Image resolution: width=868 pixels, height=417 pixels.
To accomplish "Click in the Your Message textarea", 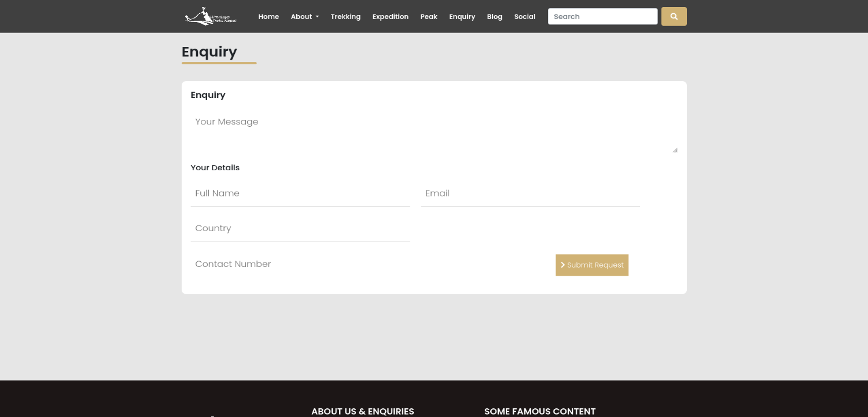I will (x=434, y=132).
